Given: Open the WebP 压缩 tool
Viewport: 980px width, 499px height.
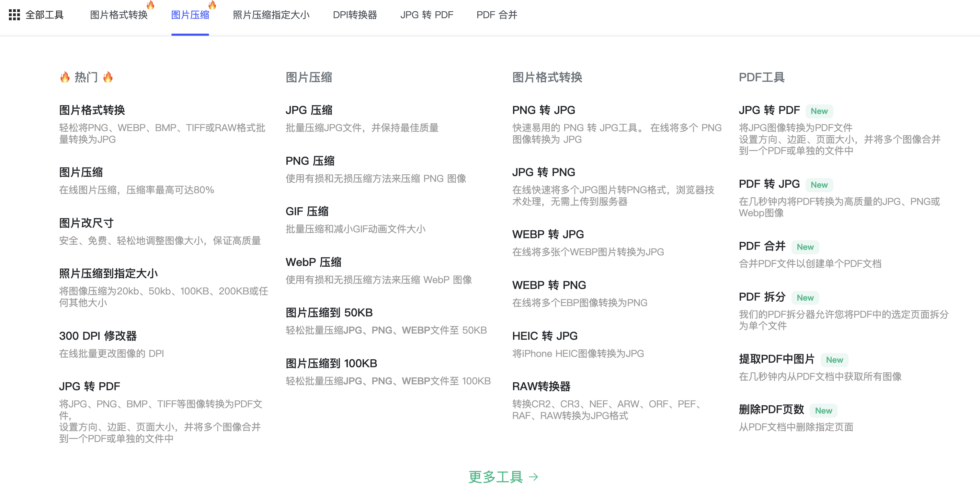Looking at the screenshot, I should (314, 262).
